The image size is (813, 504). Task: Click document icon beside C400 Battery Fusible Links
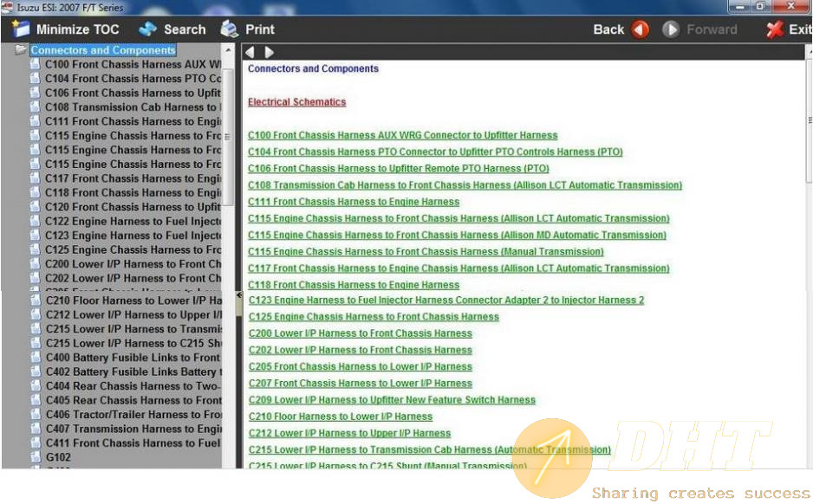click(36, 358)
